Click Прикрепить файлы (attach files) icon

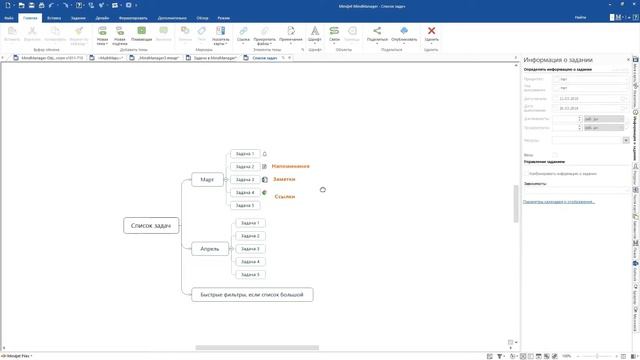pos(264,31)
